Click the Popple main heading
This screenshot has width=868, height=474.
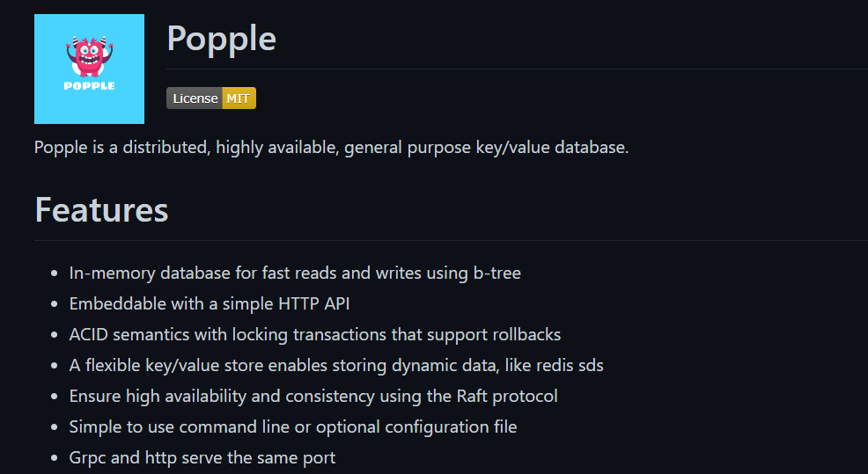(x=221, y=39)
